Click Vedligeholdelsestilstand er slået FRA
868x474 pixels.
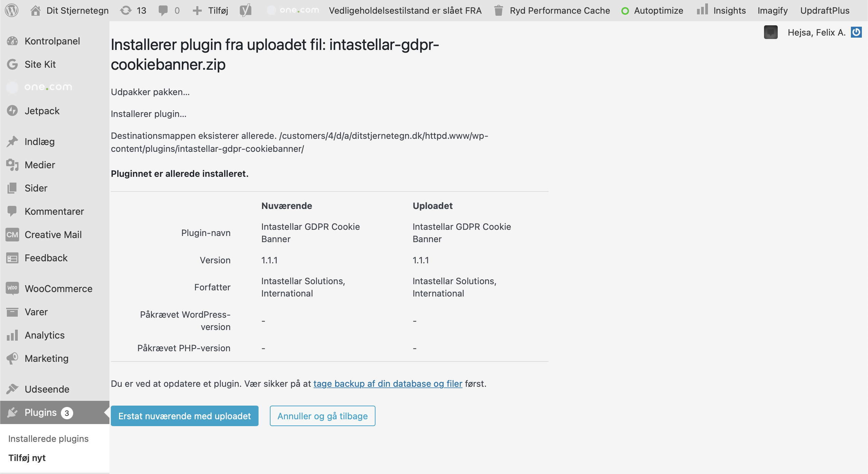click(x=405, y=11)
